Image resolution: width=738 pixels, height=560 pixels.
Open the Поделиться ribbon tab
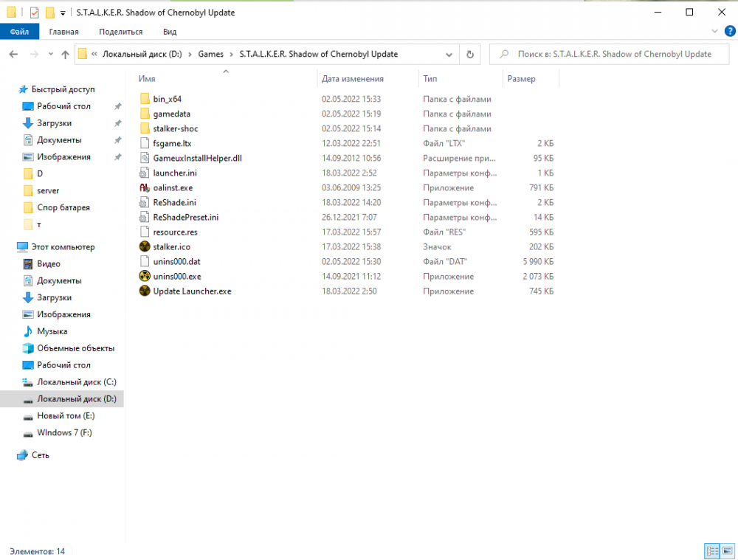tap(120, 32)
